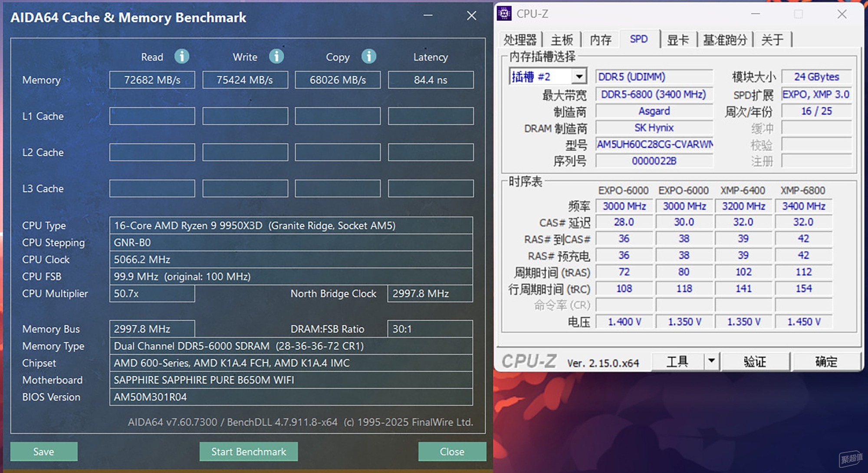The image size is (868, 473).
Task: Click the CPU FSB value 99.9 MHz
Action: [291, 276]
